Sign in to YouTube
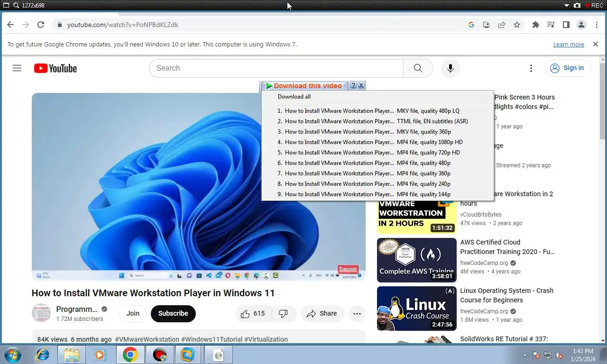 [x=567, y=68]
